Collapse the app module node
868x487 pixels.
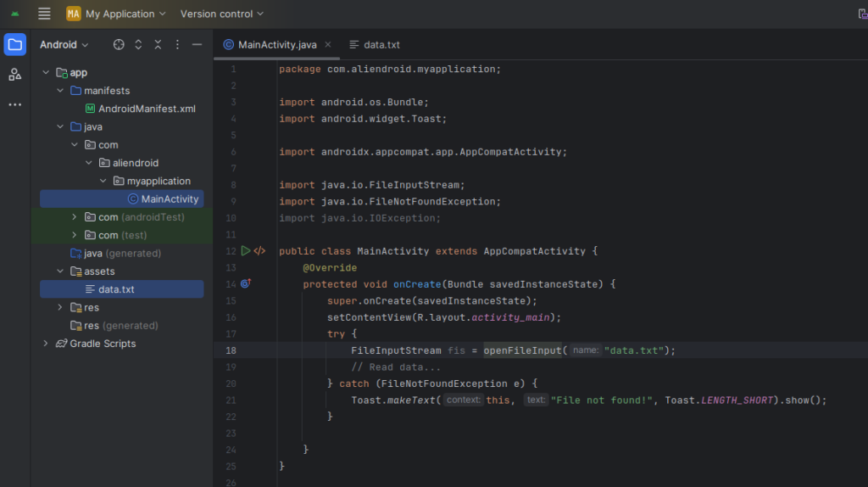[46, 73]
